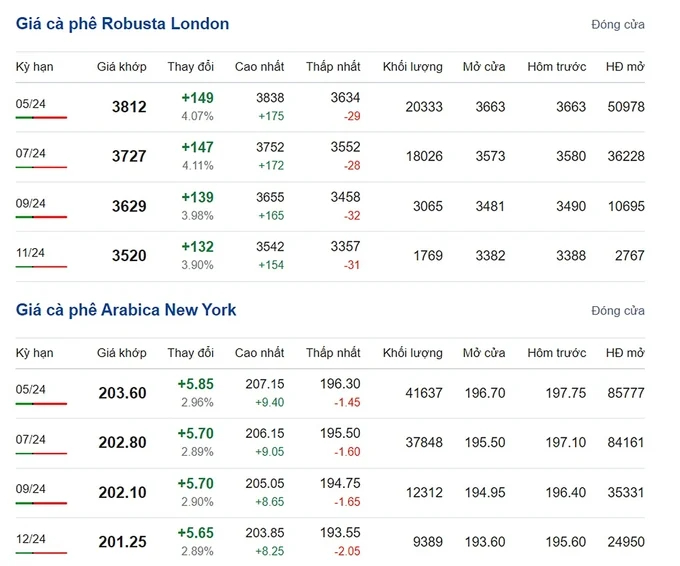Click the +149 change value

197,98
